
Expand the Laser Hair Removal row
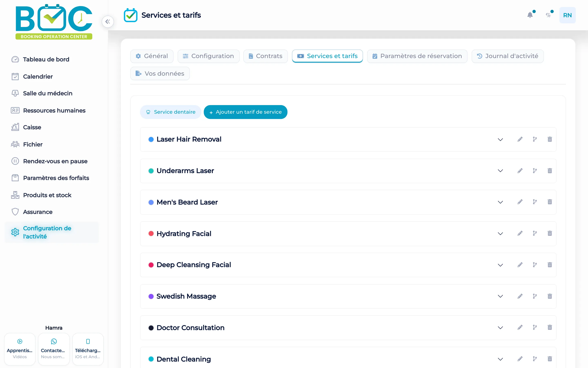point(500,139)
